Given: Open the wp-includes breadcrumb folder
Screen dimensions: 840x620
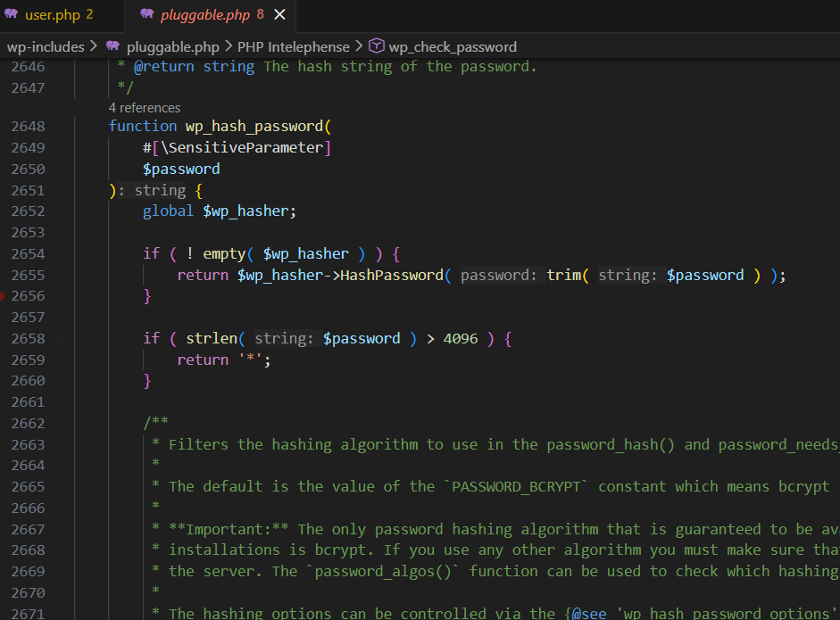Looking at the screenshot, I should coord(46,46).
